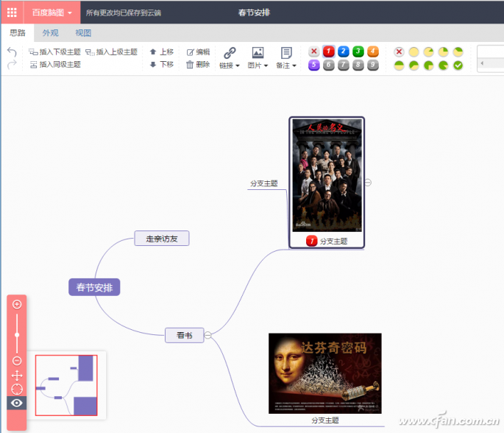Image resolution: width=504 pixels, height=433 pixels.
Task: Expand the 图片 dropdown arrow
Action: 266,66
